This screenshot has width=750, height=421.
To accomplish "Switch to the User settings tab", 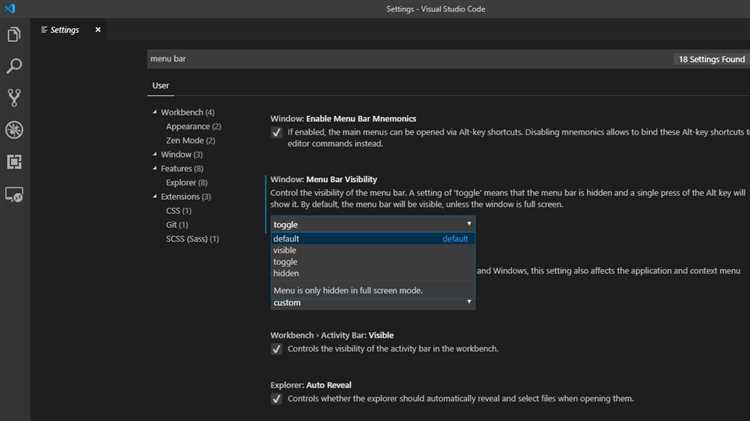I will (161, 85).
